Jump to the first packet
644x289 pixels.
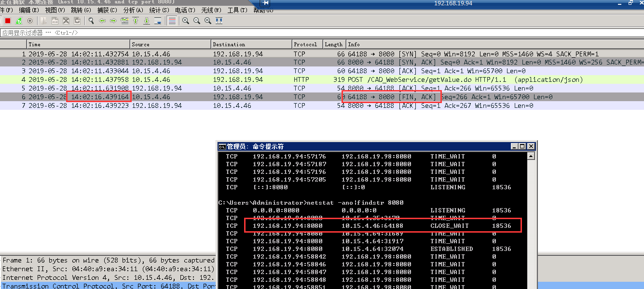tap(136, 21)
